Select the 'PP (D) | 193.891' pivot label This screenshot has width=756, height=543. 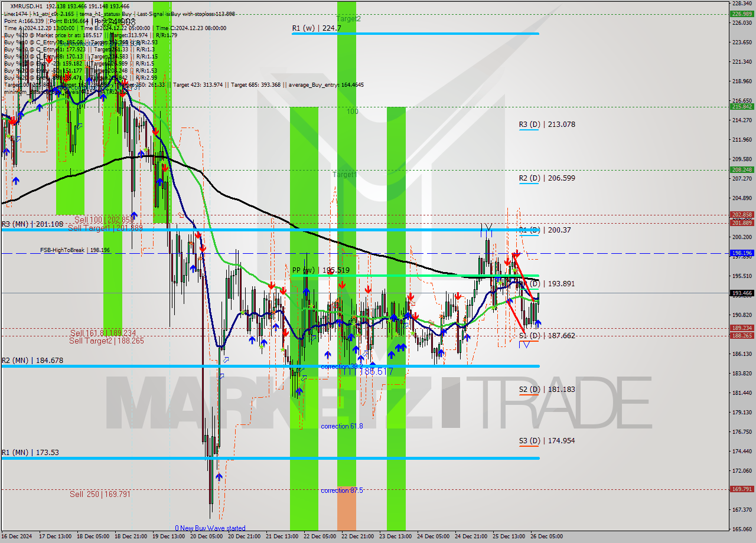pyautogui.click(x=550, y=284)
